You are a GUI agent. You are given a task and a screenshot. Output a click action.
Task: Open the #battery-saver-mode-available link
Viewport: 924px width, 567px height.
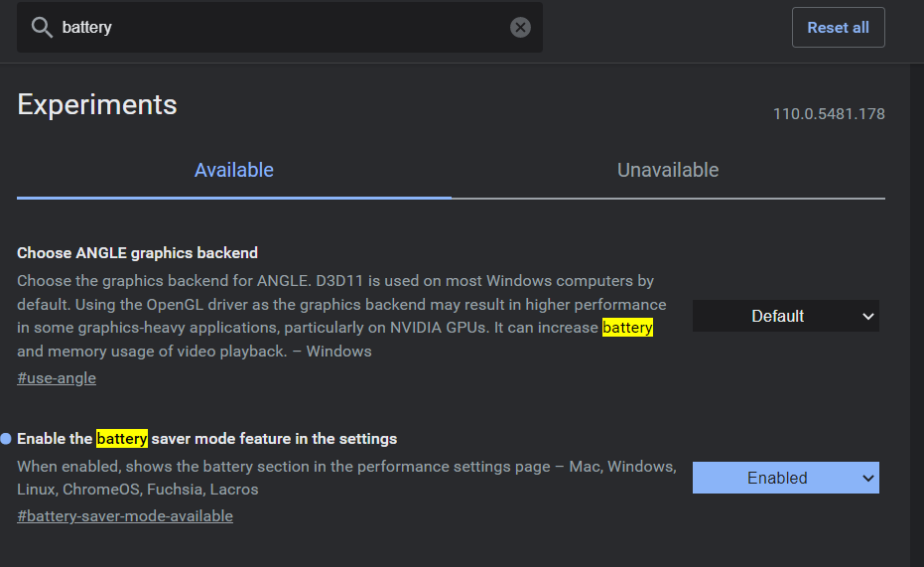(125, 515)
